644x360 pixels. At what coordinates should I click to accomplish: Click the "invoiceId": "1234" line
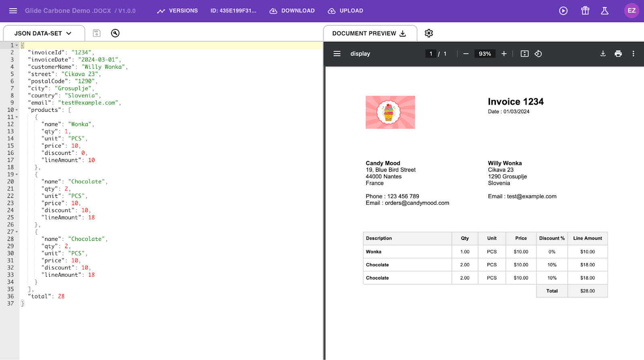click(x=61, y=53)
